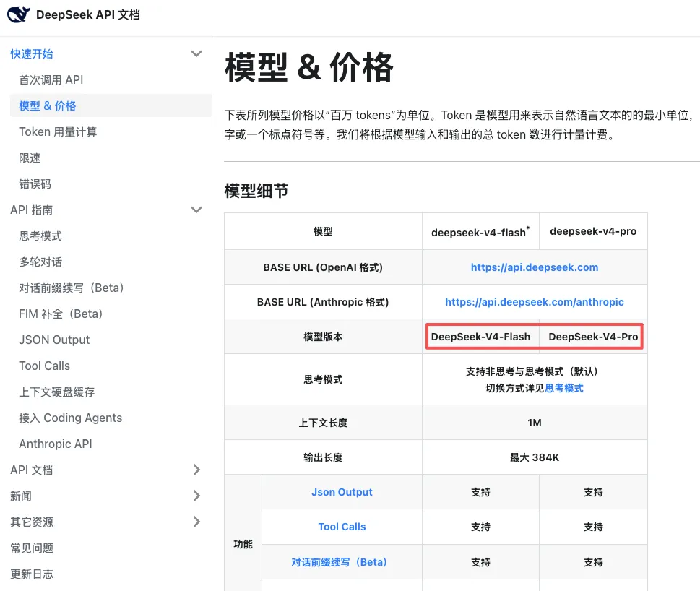Click the 输出长度 row label
Image resolution: width=700 pixels, height=591 pixels.
(323, 457)
